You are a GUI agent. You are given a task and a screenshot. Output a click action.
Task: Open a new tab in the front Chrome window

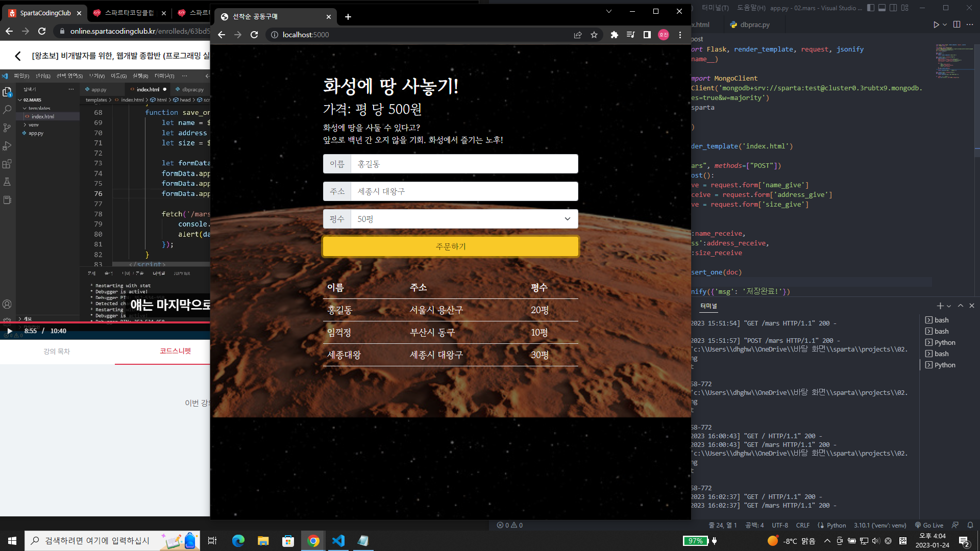tap(348, 17)
